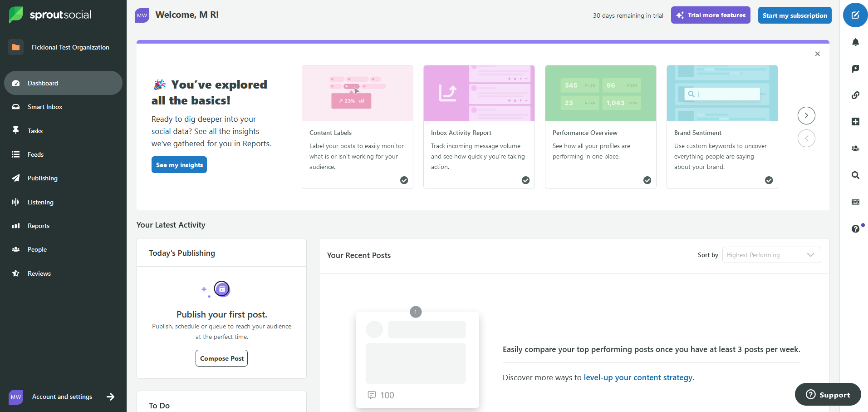868x412 pixels.
Task: Open the search magnifier in right rail
Action: click(855, 175)
